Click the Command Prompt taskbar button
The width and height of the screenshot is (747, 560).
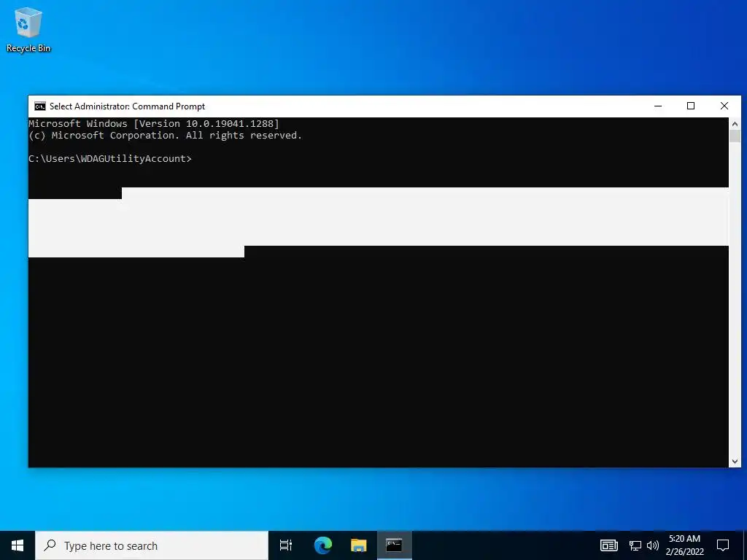(x=394, y=545)
